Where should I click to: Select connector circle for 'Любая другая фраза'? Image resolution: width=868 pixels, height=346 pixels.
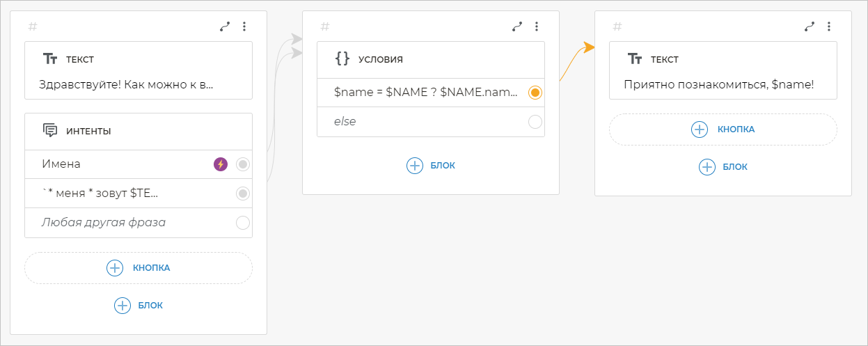point(242,223)
